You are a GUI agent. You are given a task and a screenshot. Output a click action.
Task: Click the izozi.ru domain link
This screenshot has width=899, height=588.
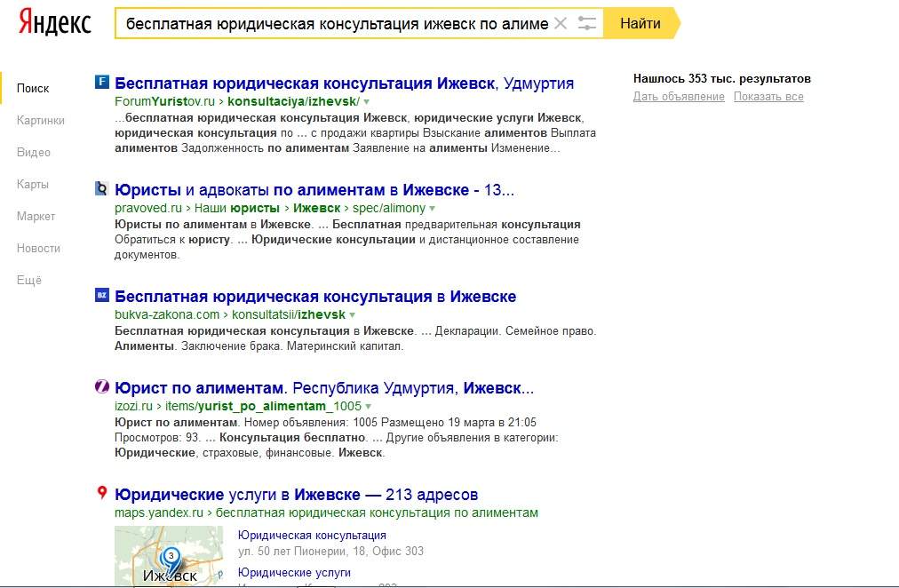tap(133, 406)
